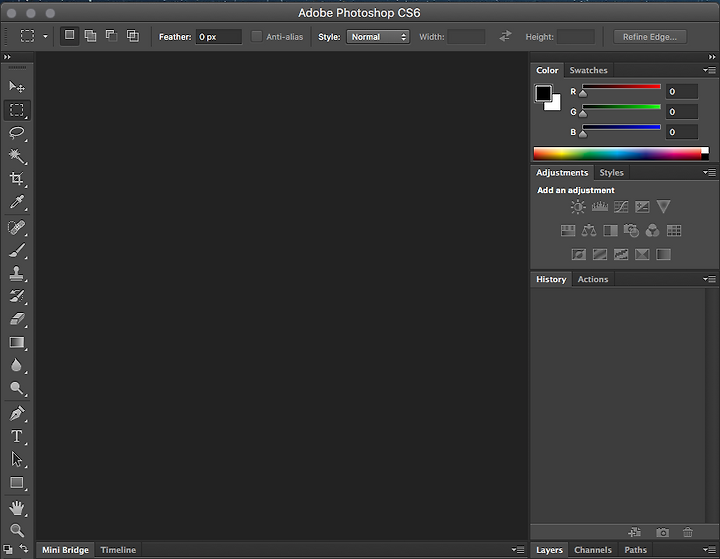720x559 pixels.
Task: Select the History Brush tool
Action: click(x=17, y=296)
